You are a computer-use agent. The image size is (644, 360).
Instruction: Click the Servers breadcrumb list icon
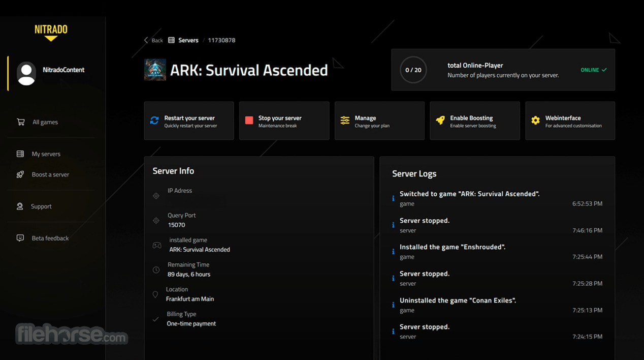click(x=172, y=40)
